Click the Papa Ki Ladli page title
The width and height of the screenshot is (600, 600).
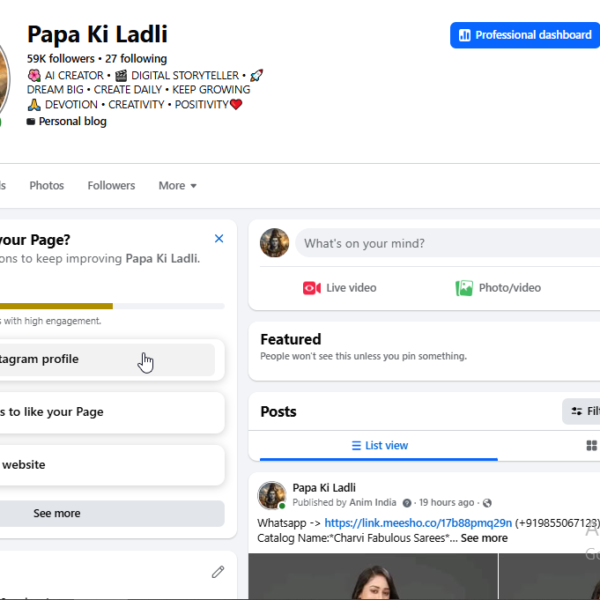(97, 34)
